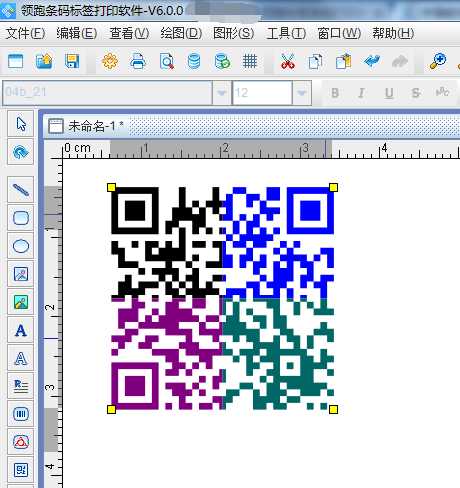Select the rich text R tool
Viewport: 460px width, 488px height.
[x=21, y=386]
